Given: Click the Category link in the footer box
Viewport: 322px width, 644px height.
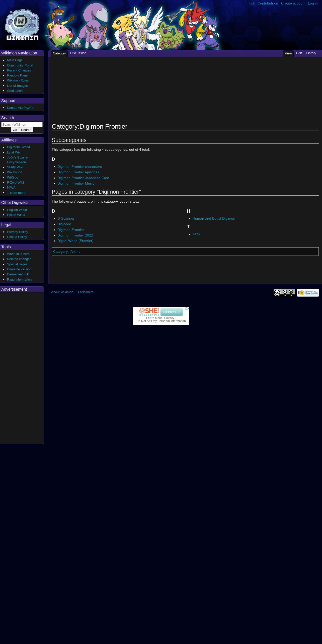Looking at the screenshot, I should (x=60, y=252).
